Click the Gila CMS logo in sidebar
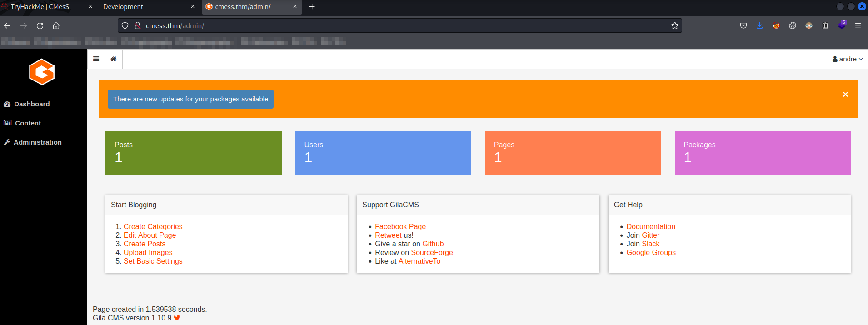 point(42,72)
